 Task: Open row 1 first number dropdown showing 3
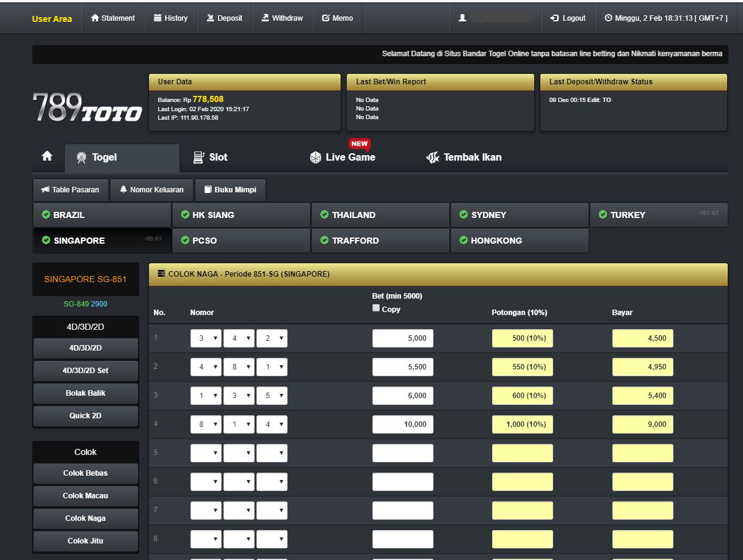[206, 338]
